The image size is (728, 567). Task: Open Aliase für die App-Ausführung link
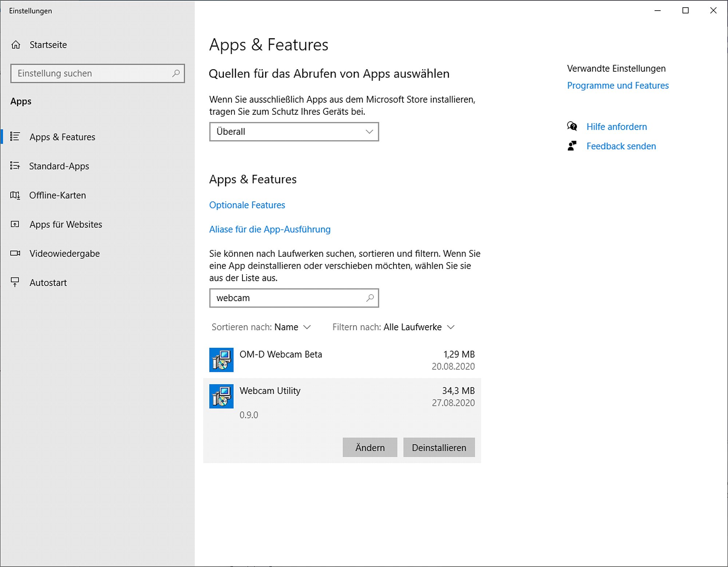(270, 229)
